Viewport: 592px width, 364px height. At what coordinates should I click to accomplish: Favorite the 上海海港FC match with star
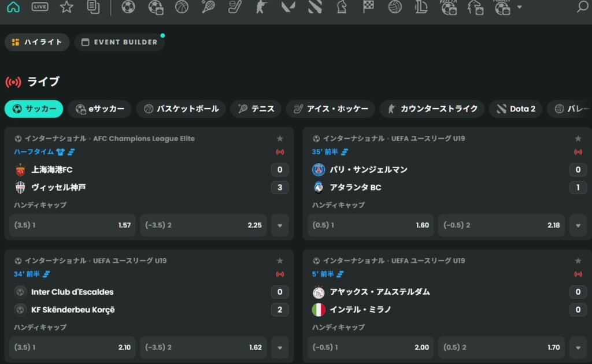tap(280, 139)
